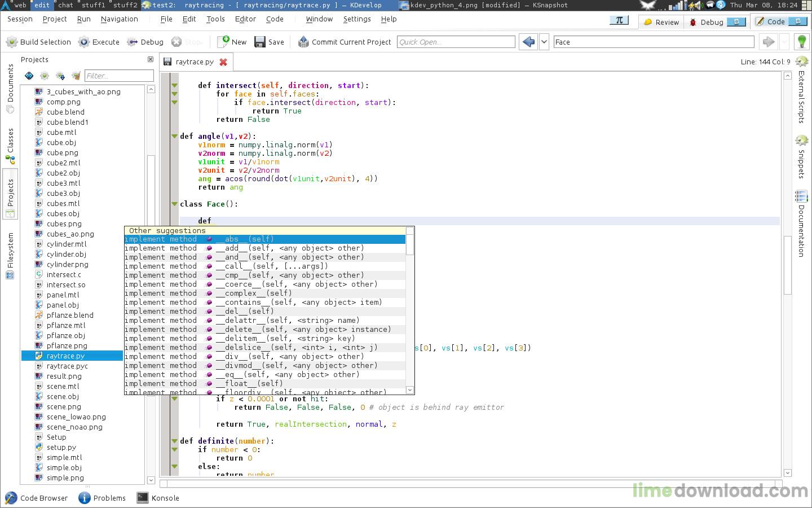
Task: Toggle the Konsole bottom panel
Action: (x=158, y=498)
